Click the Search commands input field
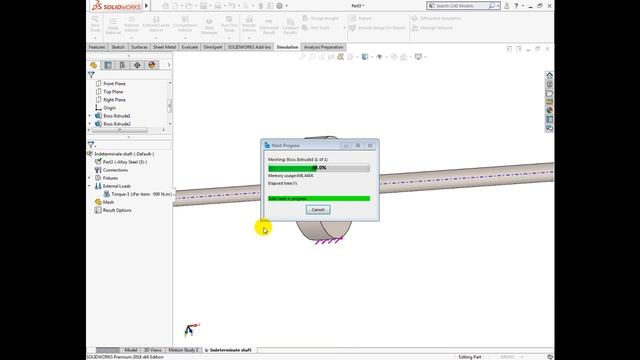This screenshot has height=360, width=640. coord(462,6)
